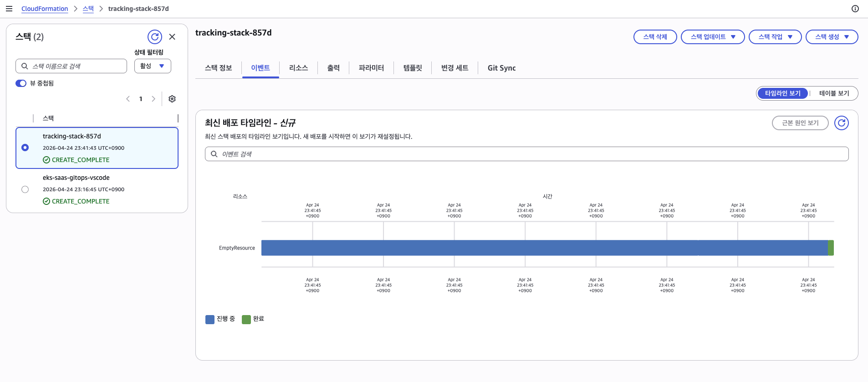
Task: Expand the create stack dropdown
Action: 832,37
